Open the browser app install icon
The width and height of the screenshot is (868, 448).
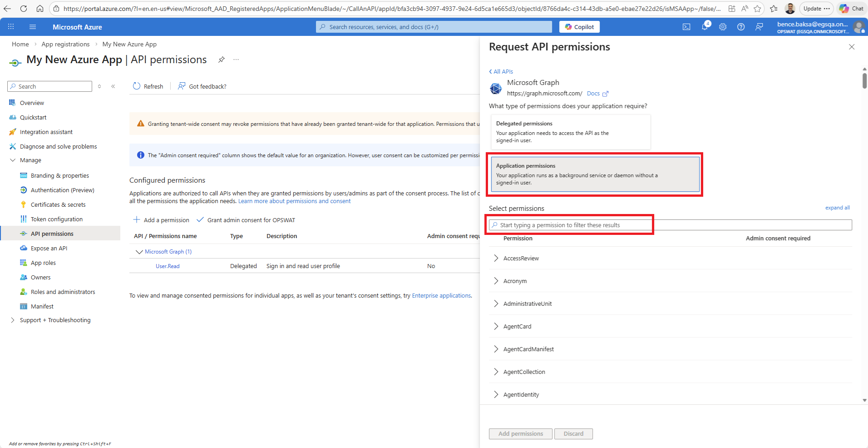tap(732, 9)
